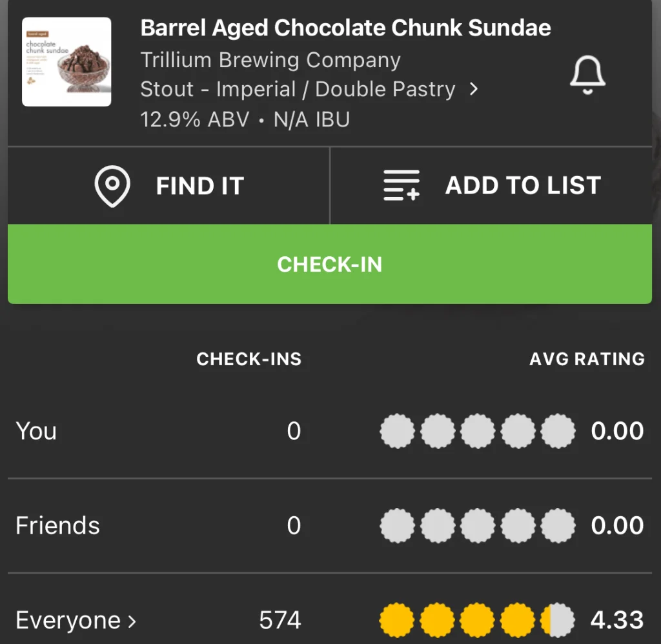Click the fifth star in Your rating
Screen dimensions: 661x644
click(x=558, y=431)
